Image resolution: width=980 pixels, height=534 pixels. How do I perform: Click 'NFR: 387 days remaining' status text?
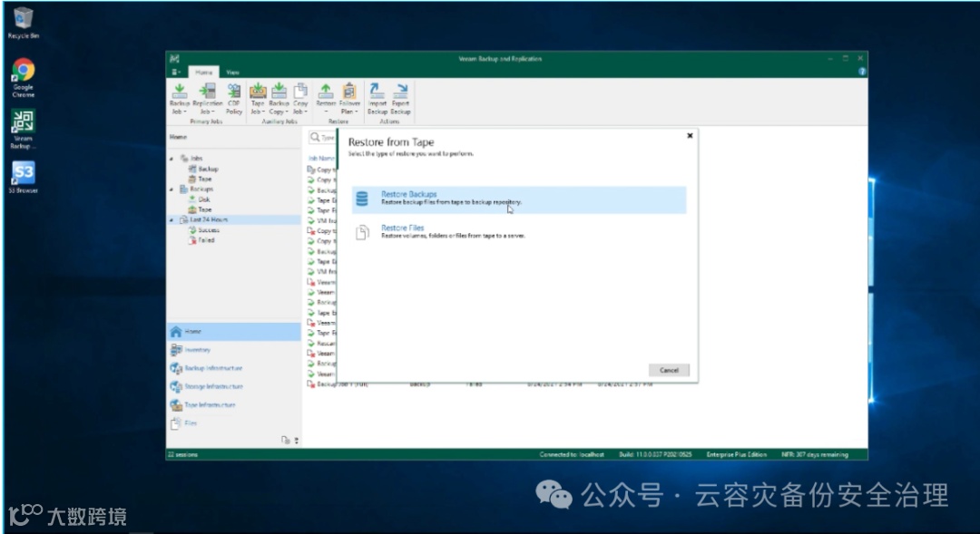tap(815, 455)
